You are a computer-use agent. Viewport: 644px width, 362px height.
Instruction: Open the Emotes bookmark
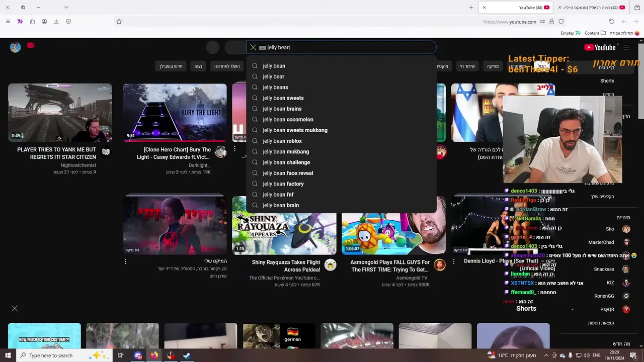(x=570, y=33)
